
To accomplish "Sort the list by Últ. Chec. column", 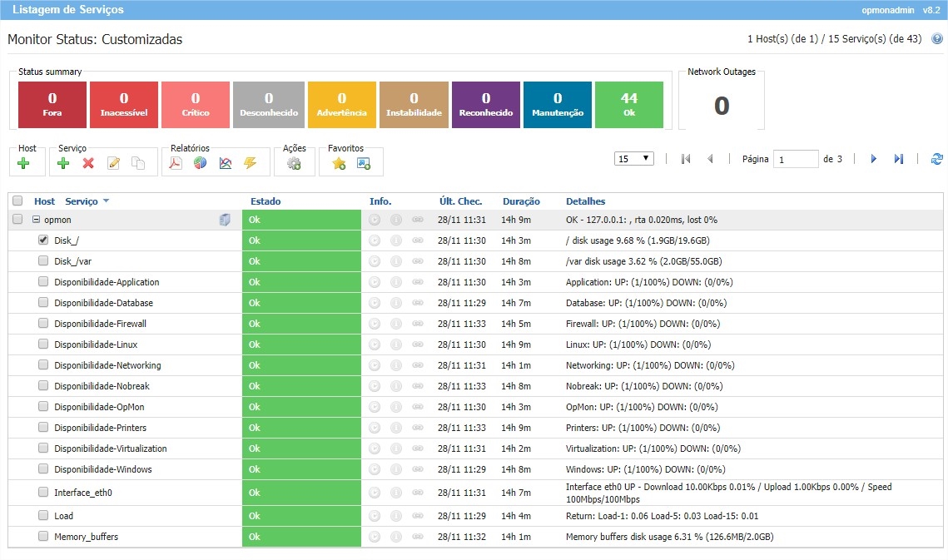I will (x=461, y=201).
